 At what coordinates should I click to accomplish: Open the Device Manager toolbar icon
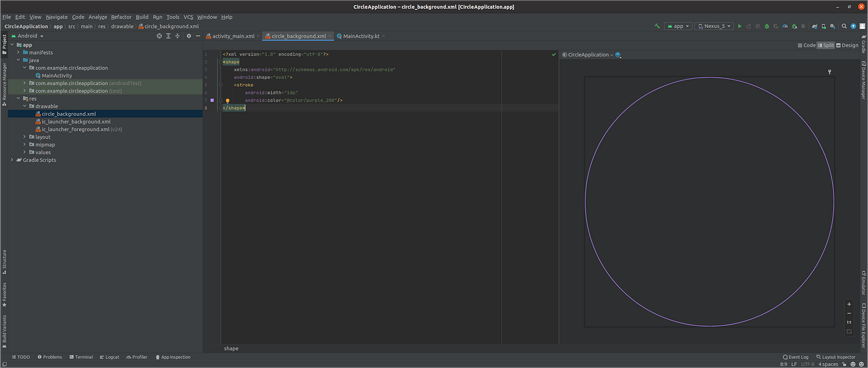[823, 25]
